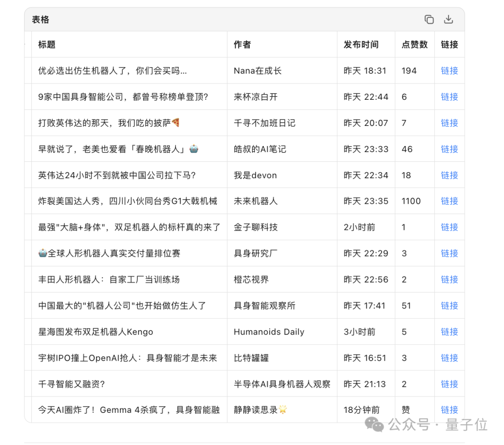Follow the 链接 in the 静静读思录 row
The image size is (504, 445).
tap(449, 410)
